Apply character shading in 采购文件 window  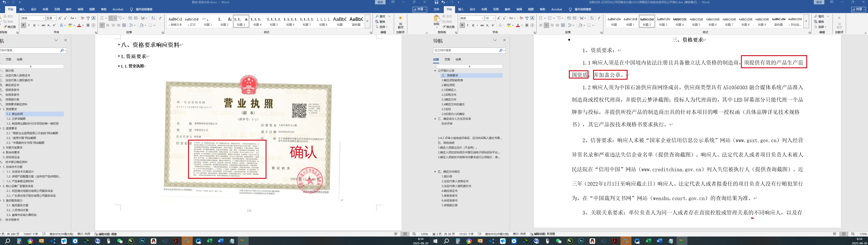click(527, 25)
